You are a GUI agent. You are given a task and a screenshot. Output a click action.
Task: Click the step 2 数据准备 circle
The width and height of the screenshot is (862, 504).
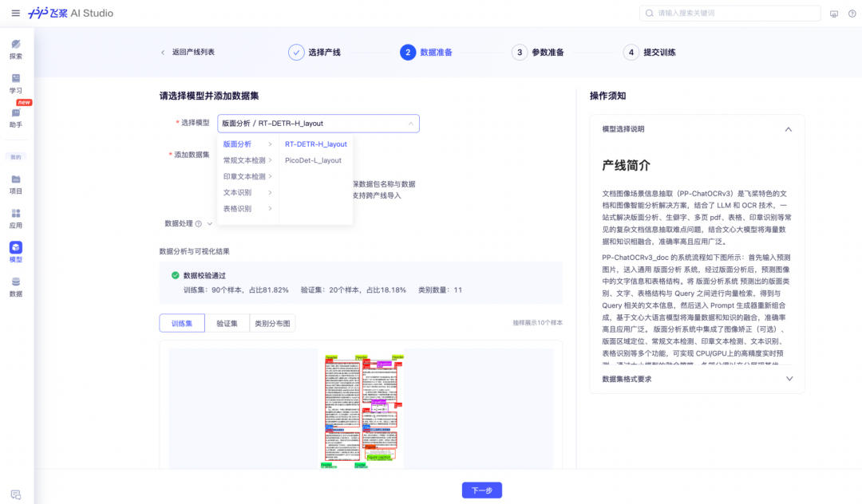[x=408, y=52]
